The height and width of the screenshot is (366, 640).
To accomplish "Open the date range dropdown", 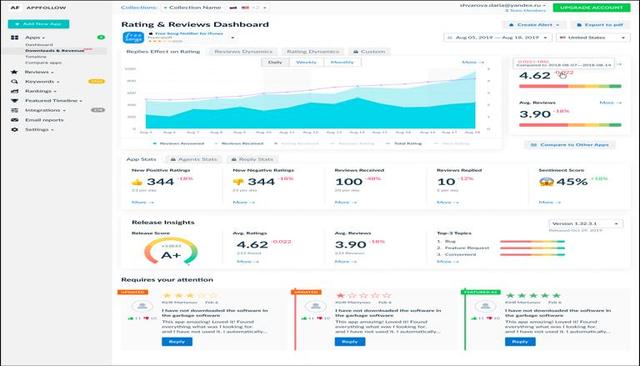I will 498,38.
